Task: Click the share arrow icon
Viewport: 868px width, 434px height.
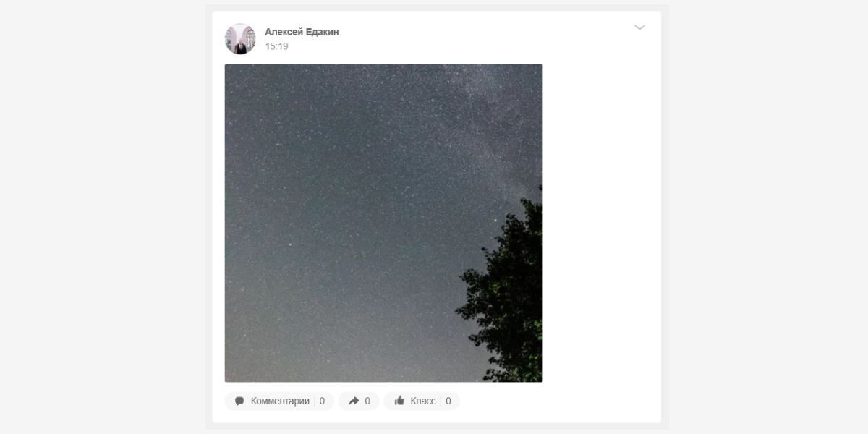Action: [x=354, y=401]
